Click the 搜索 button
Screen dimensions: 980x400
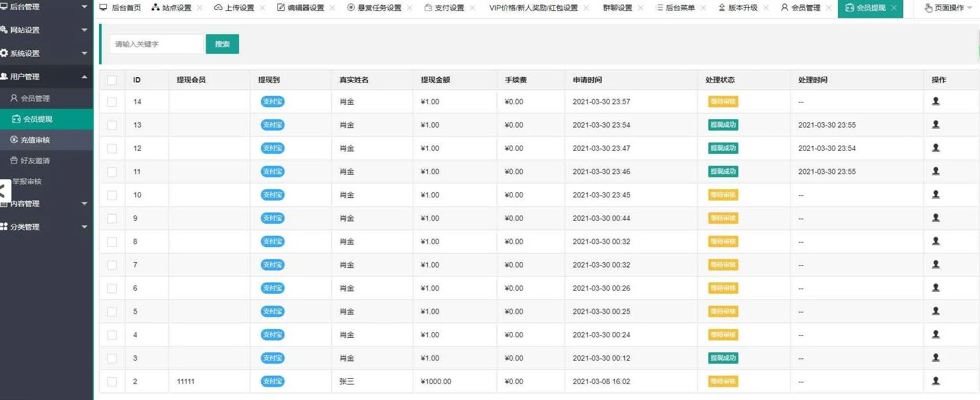pyautogui.click(x=222, y=44)
